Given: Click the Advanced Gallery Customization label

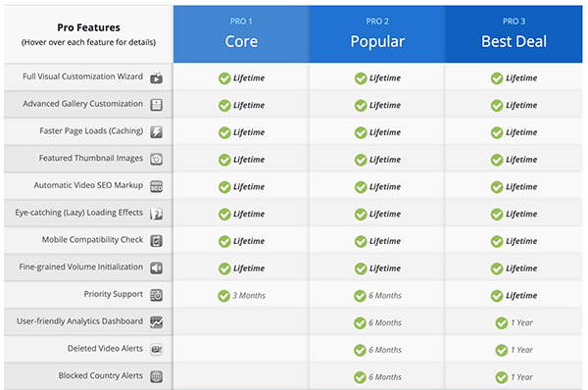Looking at the screenshot, I should coord(82,104).
